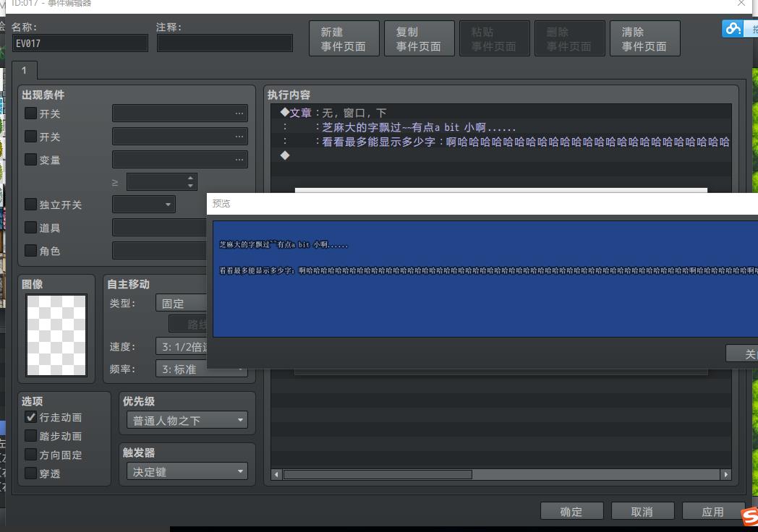Enable the first 开关 condition checkbox
The width and height of the screenshot is (758, 532).
[30, 113]
